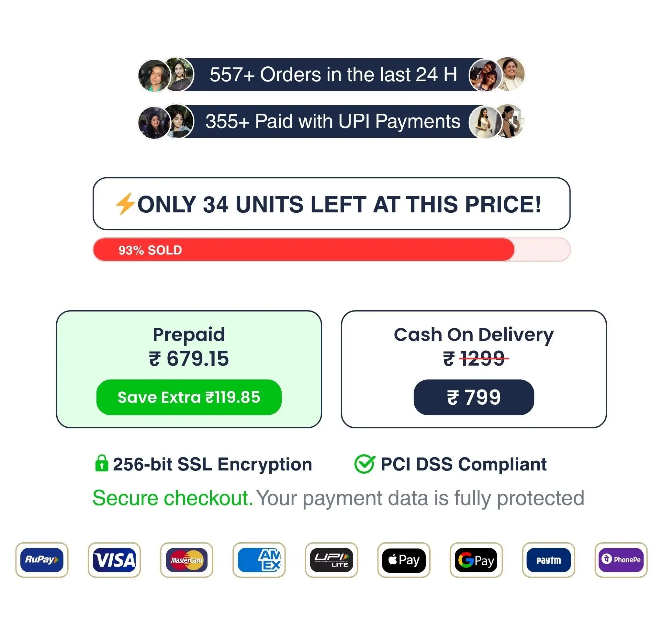This screenshot has height=644, width=663.
Task: Click the green lock SSL icon
Action: 101,463
